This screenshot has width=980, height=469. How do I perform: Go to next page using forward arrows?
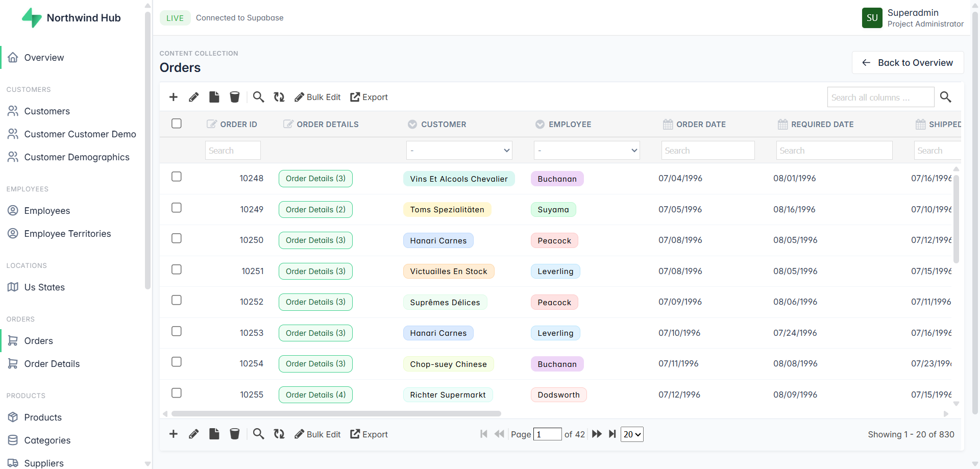597,434
